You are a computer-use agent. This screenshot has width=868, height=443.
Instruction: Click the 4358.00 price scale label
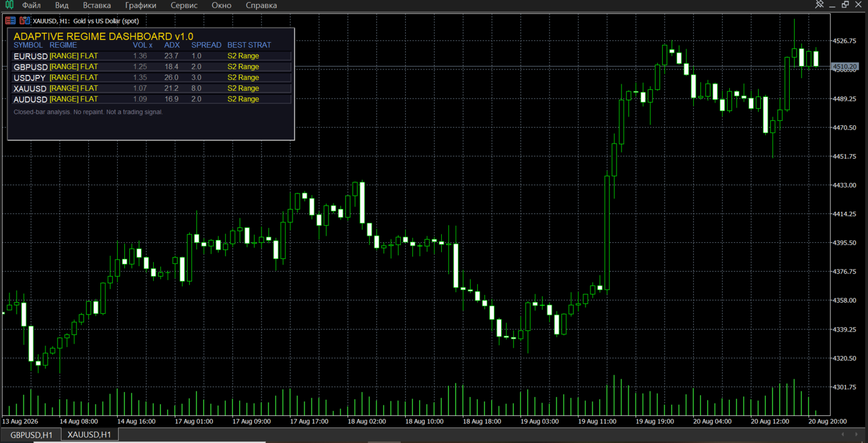[844, 301]
